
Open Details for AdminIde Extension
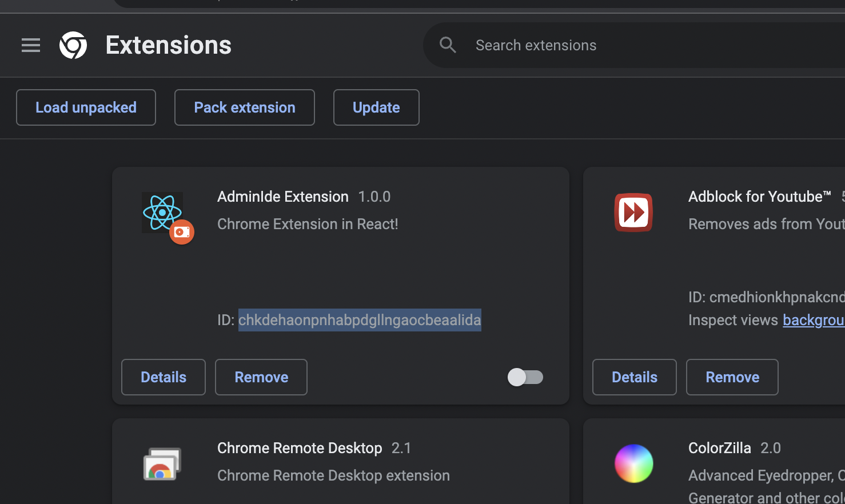pyautogui.click(x=164, y=377)
